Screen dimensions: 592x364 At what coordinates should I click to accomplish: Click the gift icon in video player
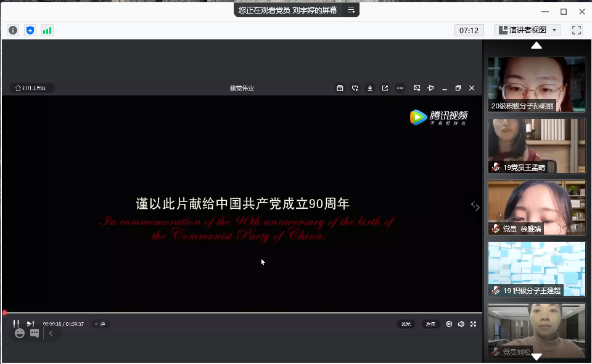(340, 88)
